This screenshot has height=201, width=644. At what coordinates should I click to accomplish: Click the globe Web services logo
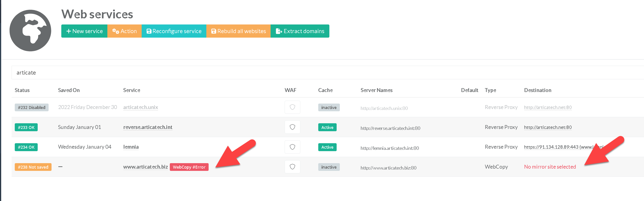pyautogui.click(x=30, y=30)
